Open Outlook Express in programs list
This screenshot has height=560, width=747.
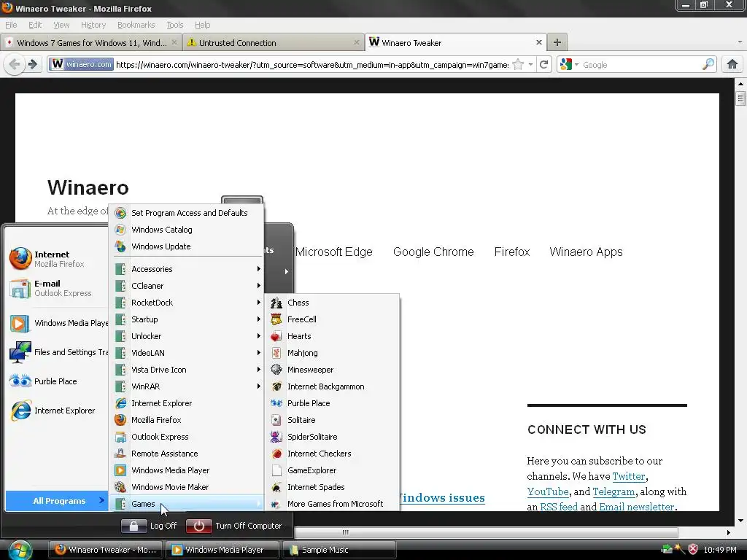[187, 437]
